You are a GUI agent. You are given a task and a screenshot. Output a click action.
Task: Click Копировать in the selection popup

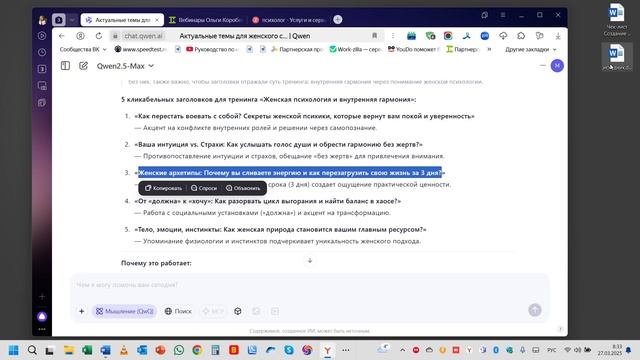[x=163, y=188]
